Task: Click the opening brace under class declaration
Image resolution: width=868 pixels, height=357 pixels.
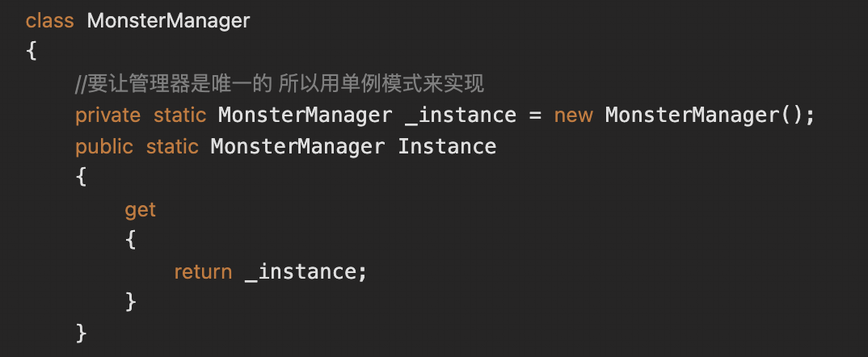Action: tap(32, 52)
